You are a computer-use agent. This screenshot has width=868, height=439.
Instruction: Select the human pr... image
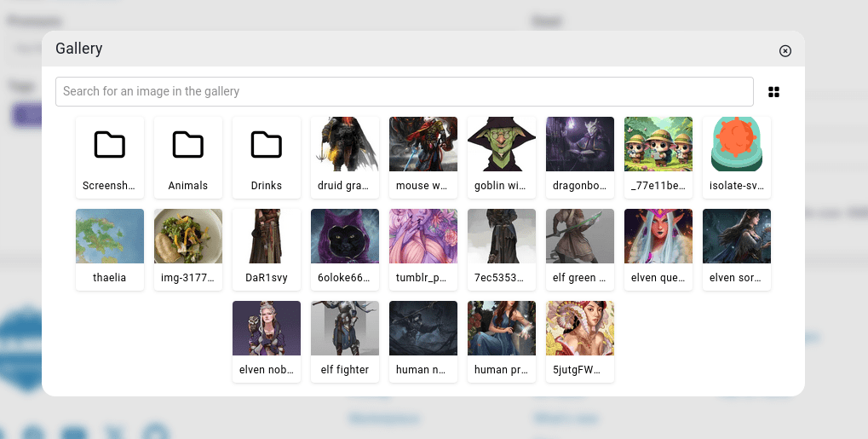point(502,342)
